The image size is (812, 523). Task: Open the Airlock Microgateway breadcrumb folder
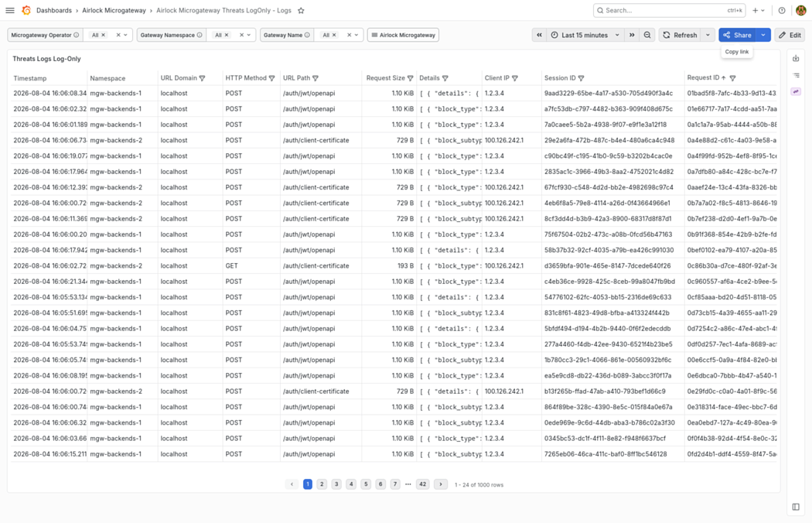pos(114,10)
